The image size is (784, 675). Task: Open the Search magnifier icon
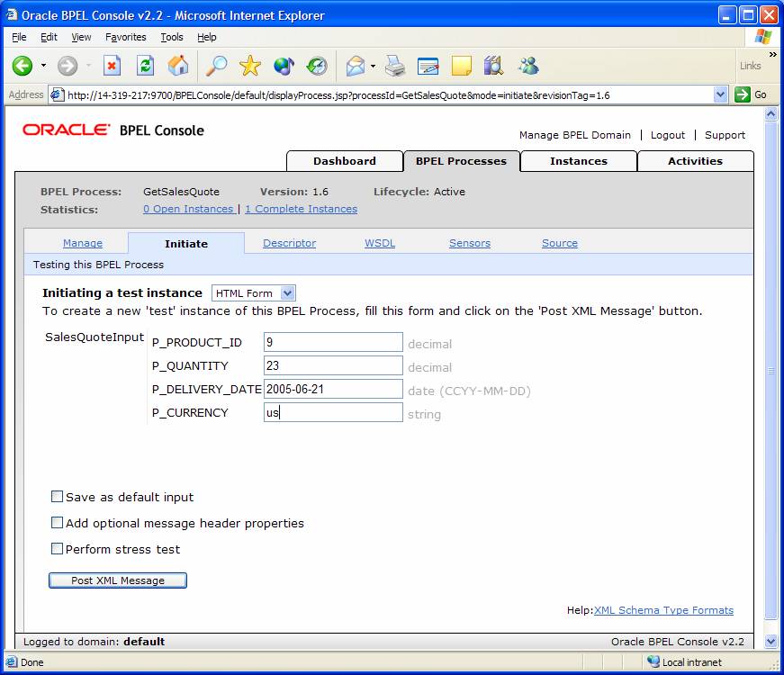(x=216, y=66)
